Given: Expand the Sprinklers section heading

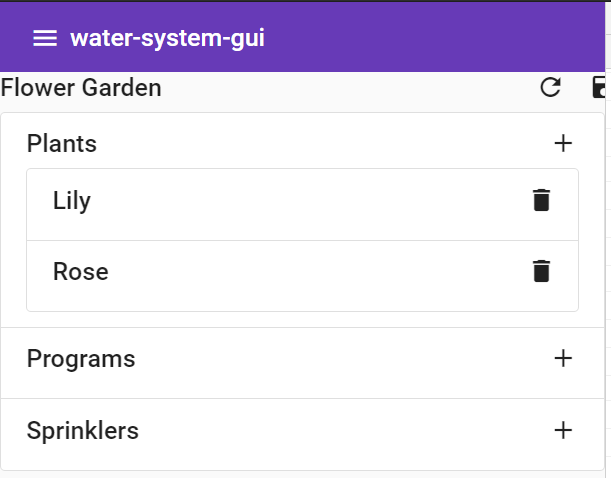Looking at the screenshot, I should [83, 431].
